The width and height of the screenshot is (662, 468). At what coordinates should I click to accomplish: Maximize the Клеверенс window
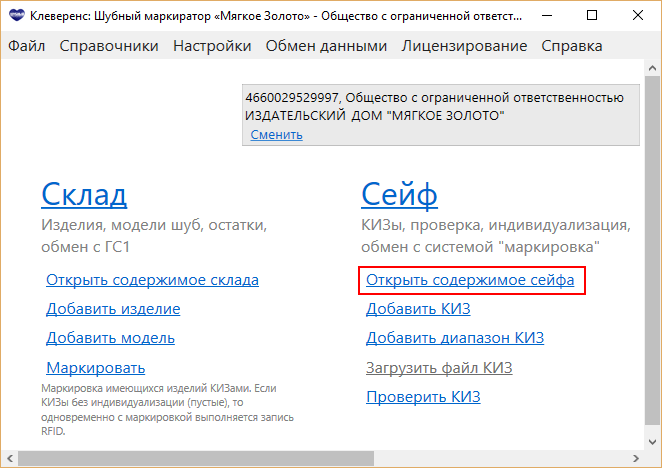pyautogui.click(x=592, y=16)
